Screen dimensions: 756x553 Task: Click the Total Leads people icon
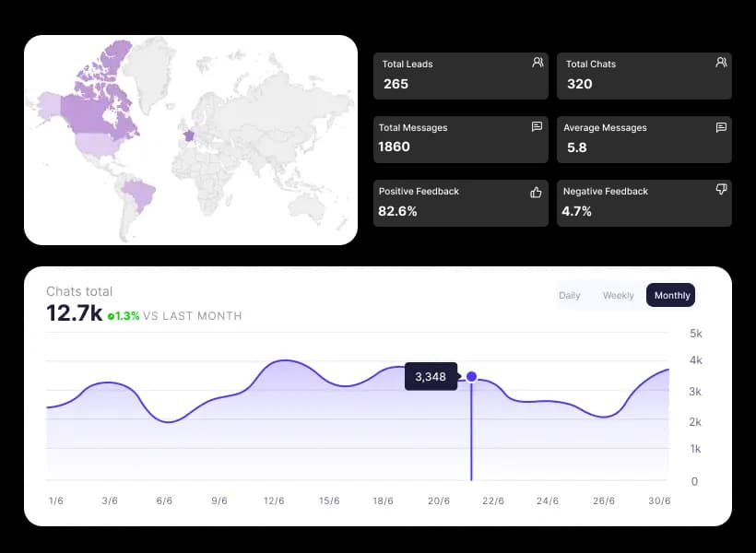coord(537,63)
